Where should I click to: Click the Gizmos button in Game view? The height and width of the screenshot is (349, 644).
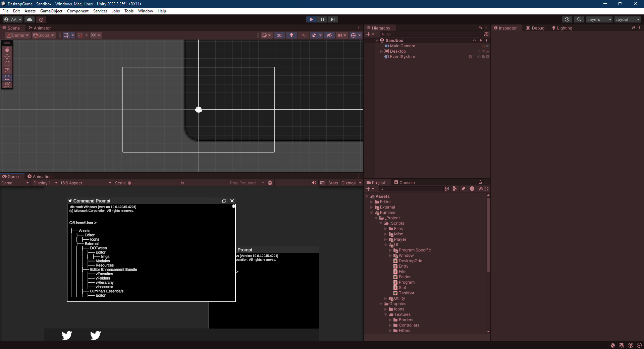click(x=348, y=183)
